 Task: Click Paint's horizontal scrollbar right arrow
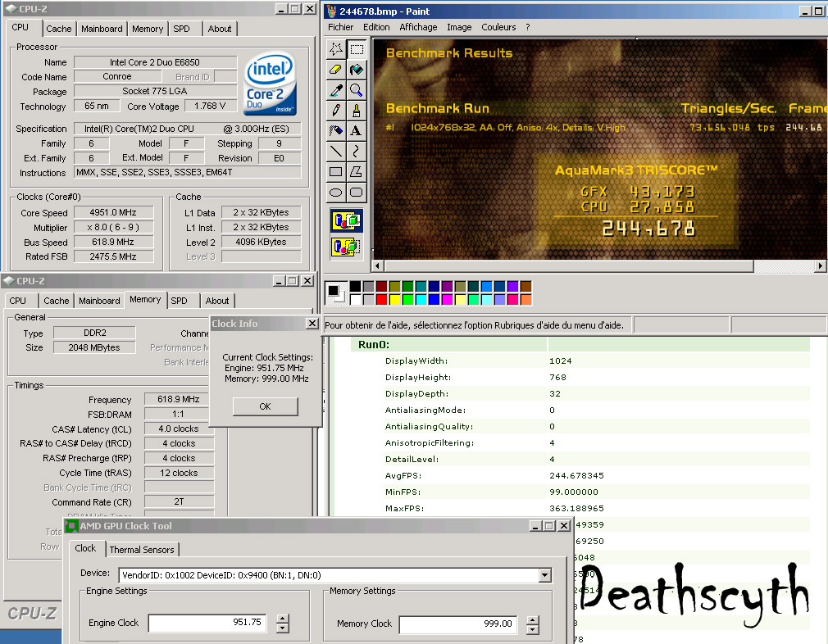click(821, 266)
